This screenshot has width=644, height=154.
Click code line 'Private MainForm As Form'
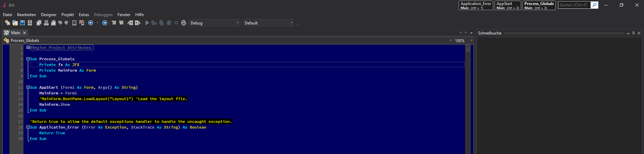(x=67, y=70)
